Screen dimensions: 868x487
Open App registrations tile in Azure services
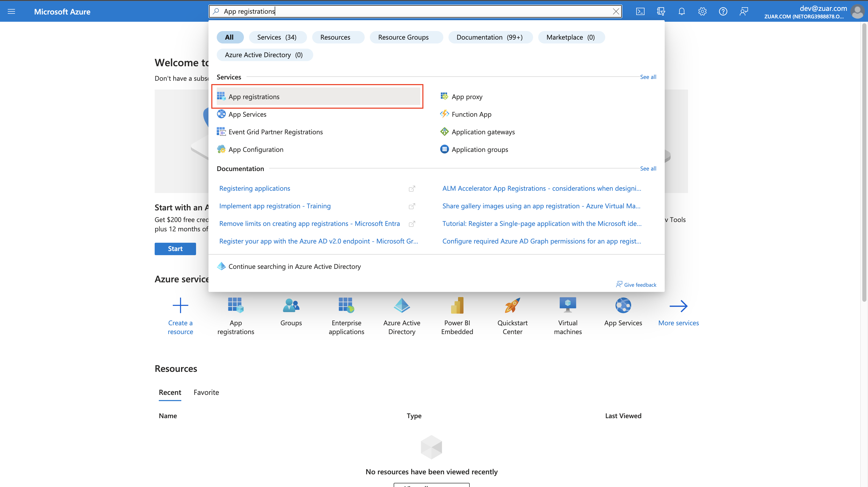pyautogui.click(x=236, y=316)
